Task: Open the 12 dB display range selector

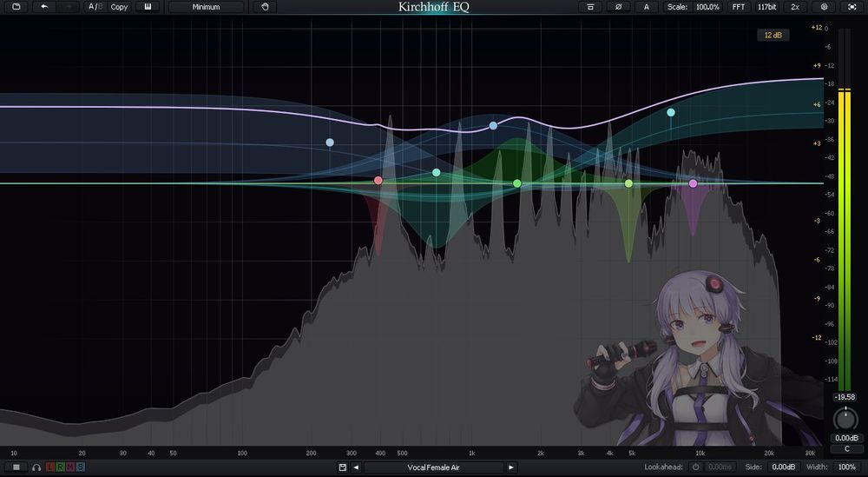Action: click(773, 35)
